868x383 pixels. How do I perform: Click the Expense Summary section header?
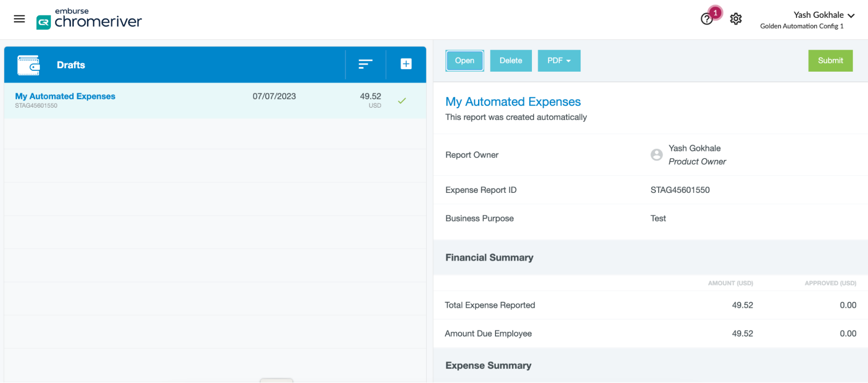(x=488, y=366)
